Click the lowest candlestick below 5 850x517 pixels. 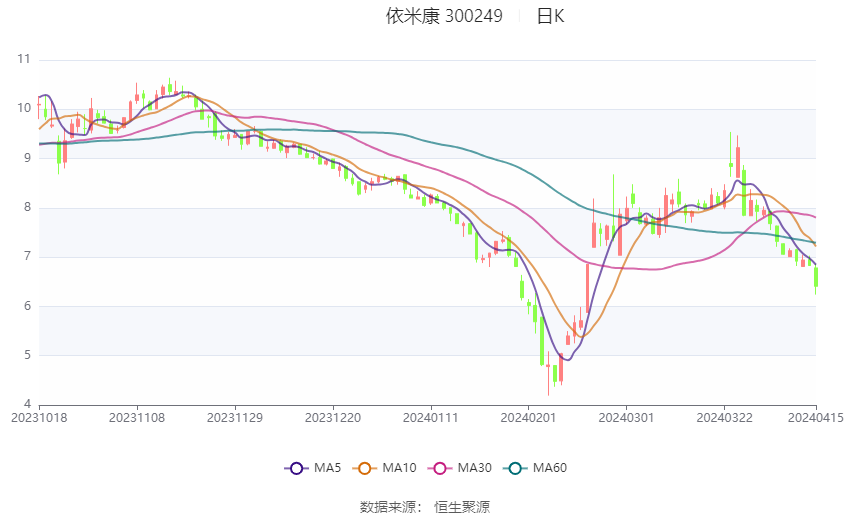(x=548, y=373)
